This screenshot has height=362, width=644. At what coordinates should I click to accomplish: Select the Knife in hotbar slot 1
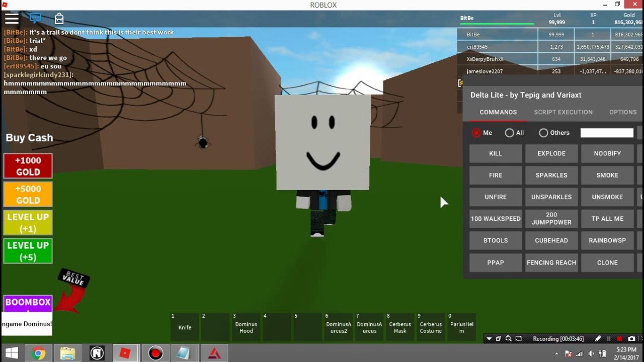point(185,327)
